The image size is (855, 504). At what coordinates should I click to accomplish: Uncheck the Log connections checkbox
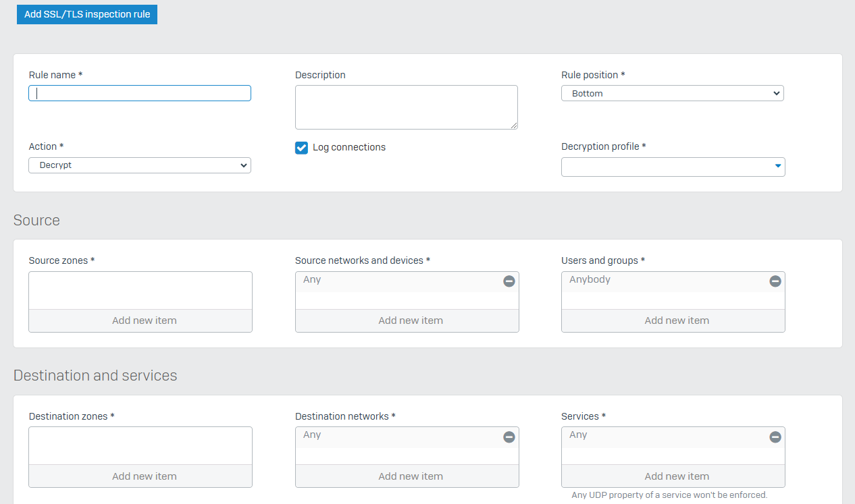coord(302,148)
